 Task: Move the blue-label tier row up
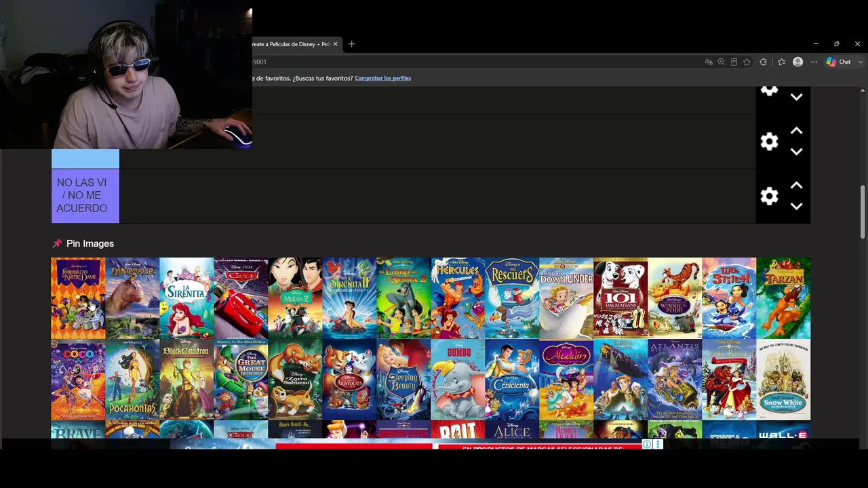797,131
